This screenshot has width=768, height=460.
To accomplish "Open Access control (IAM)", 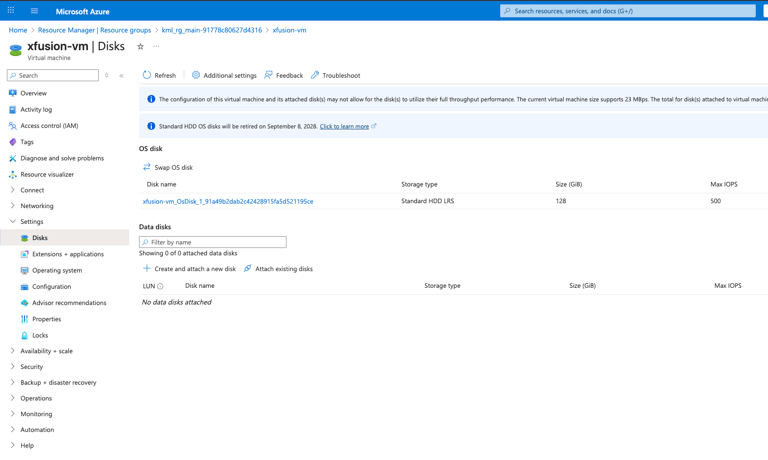I will click(x=49, y=125).
